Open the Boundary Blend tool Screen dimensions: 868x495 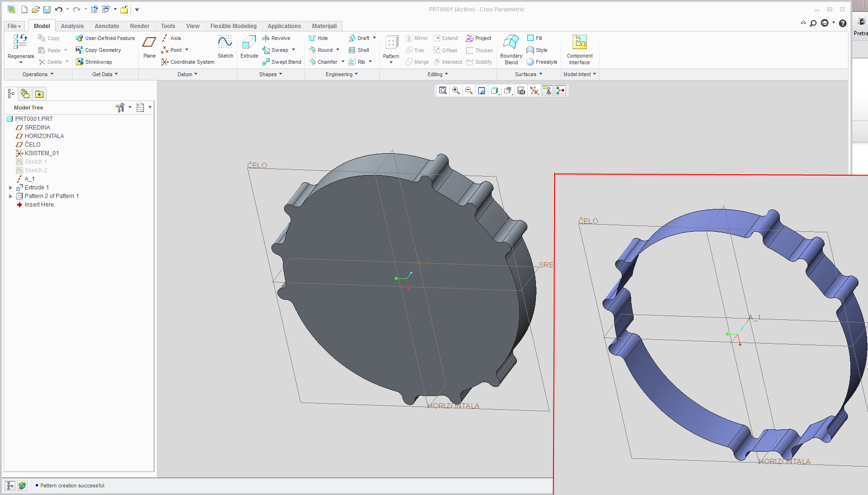(x=511, y=49)
